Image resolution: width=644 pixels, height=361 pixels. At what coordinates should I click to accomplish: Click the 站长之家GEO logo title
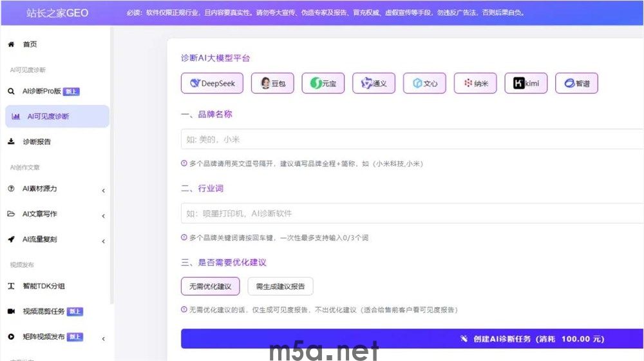[x=57, y=13]
